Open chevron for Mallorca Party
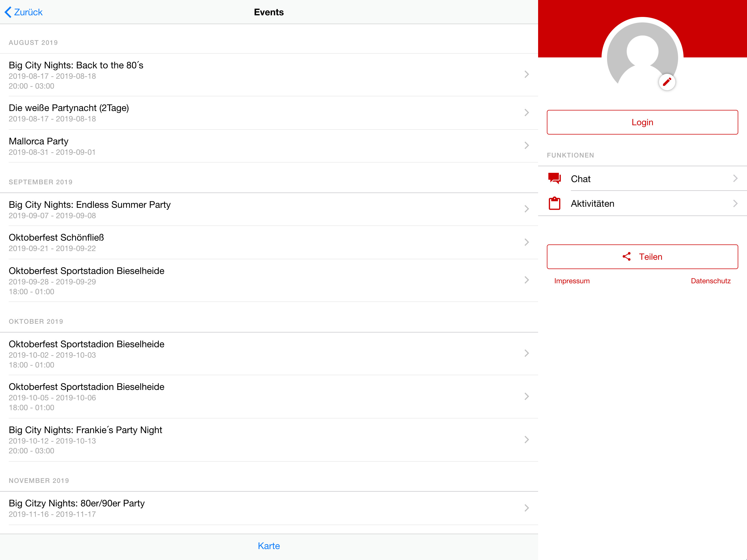Screen dimensions: 747x560 point(526,145)
